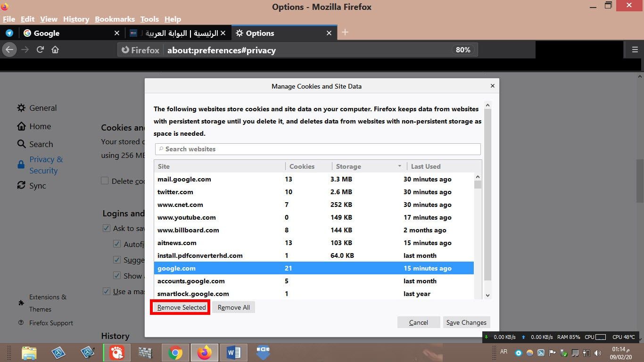Image resolution: width=644 pixels, height=362 pixels.
Task: Toggle the Show alerts checkbox
Action: pyautogui.click(x=117, y=275)
